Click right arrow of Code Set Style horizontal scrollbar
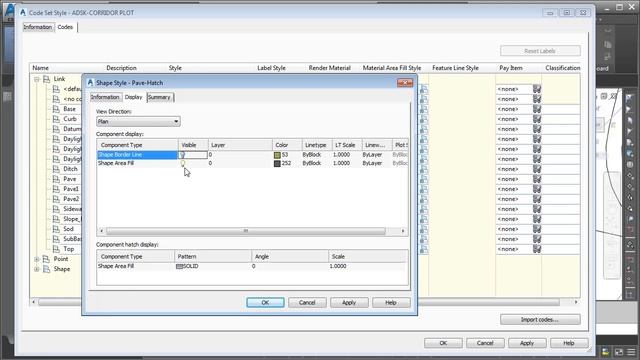The width and height of the screenshot is (640, 360). tap(576, 302)
